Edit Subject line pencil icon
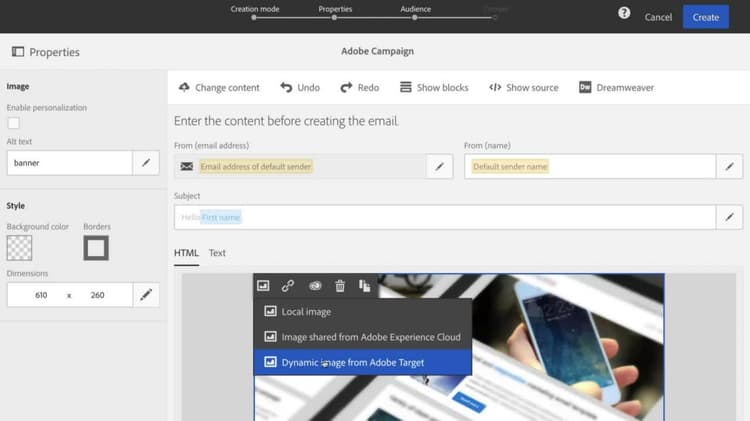 [x=729, y=217]
